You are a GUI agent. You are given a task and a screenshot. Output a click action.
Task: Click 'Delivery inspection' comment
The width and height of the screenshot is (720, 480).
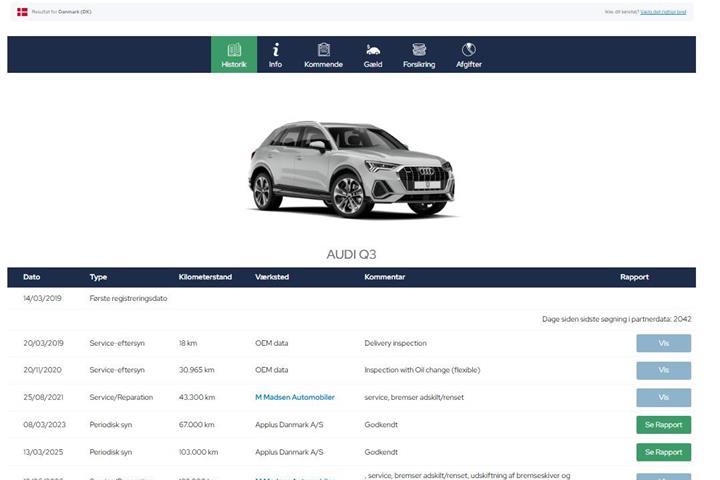tap(395, 343)
